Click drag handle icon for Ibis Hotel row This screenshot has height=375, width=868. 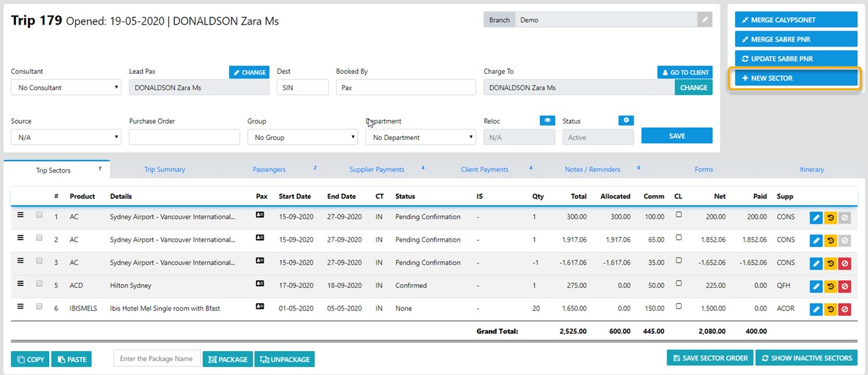tap(20, 307)
